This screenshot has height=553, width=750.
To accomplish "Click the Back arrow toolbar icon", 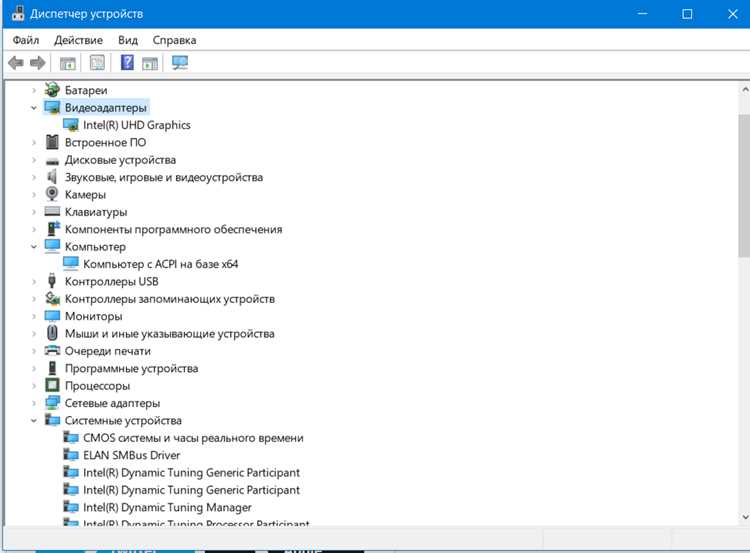I will tap(16, 63).
